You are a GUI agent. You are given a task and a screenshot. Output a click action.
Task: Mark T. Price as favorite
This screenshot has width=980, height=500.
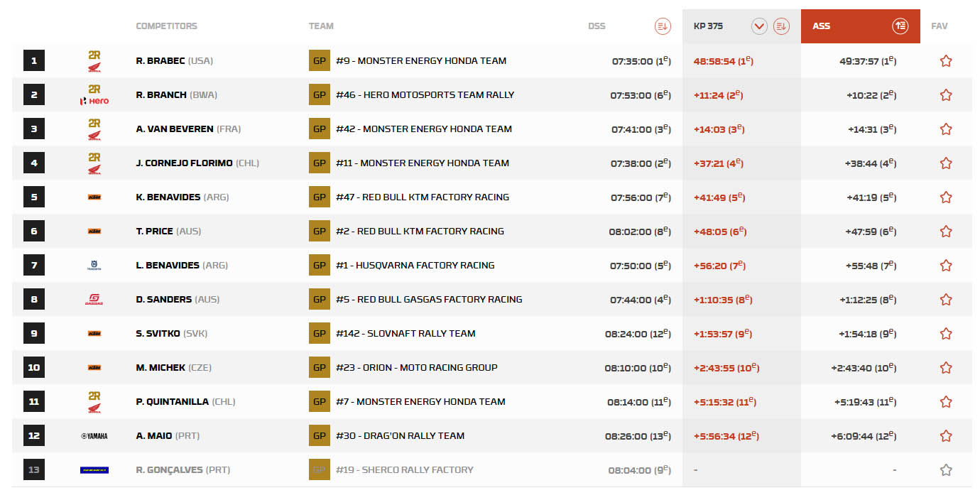[x=945, y=232]
